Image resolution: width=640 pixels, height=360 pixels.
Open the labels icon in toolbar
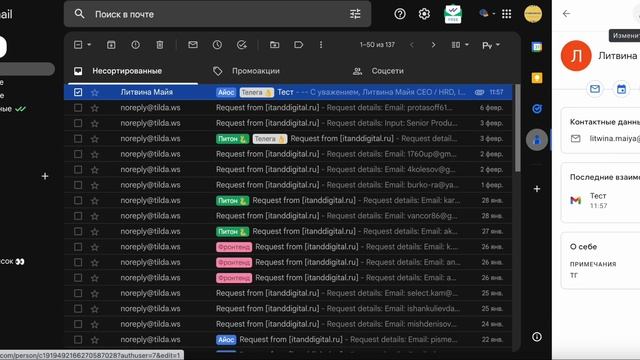coord(298,45)
